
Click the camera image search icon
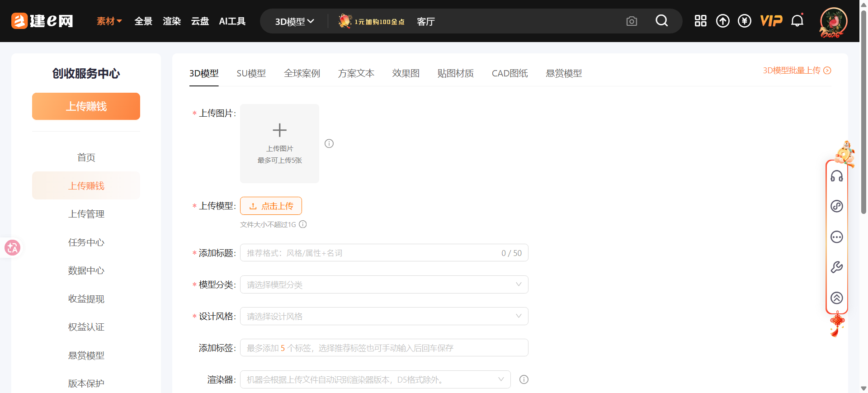[x=632, y=21]
